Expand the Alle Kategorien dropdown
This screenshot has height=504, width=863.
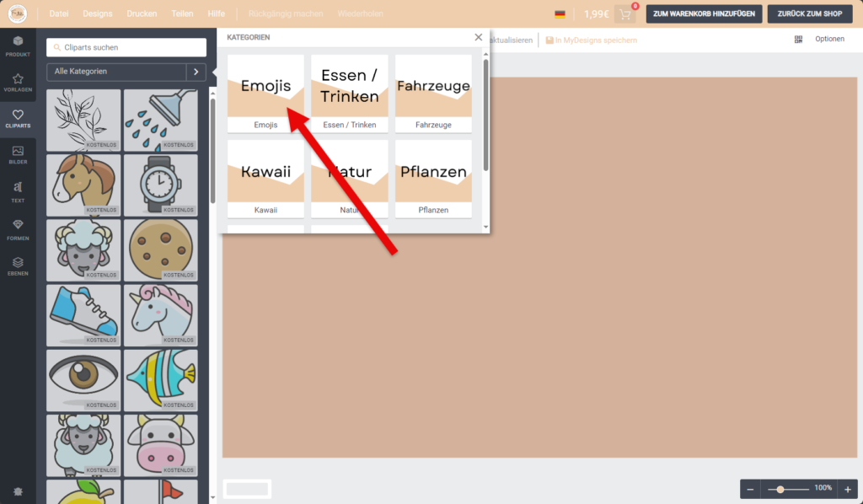pos(115,72)
